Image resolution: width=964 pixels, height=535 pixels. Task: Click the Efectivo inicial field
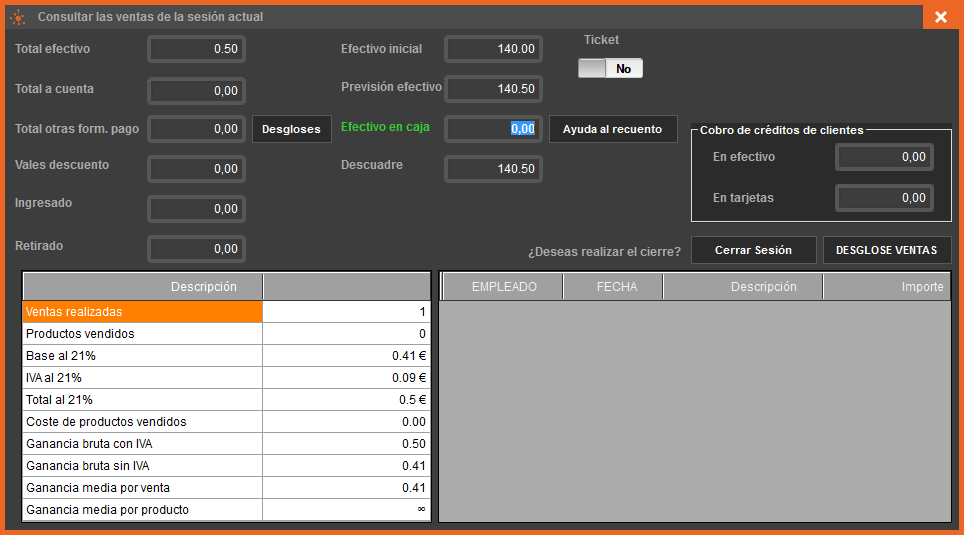493,49
